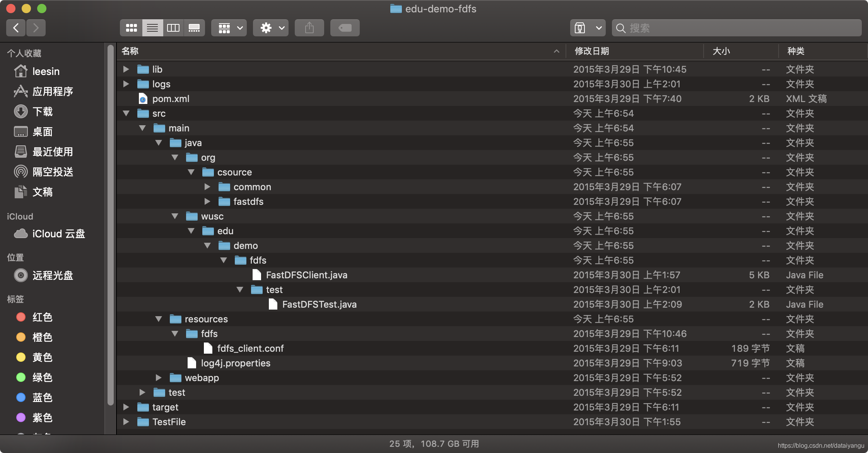Select the red tag in sidebar
This screenshot has height=453, width=868.
42,317
